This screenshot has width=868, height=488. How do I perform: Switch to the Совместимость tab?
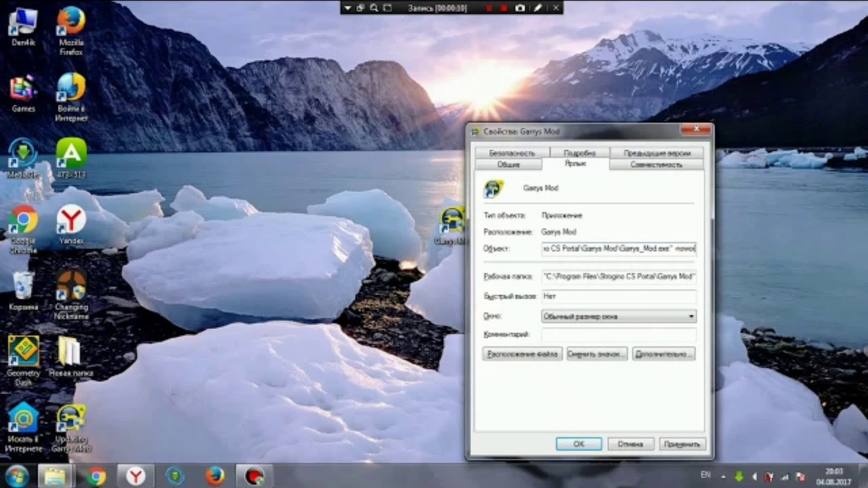pyautogui.click(x=656, y=165)
